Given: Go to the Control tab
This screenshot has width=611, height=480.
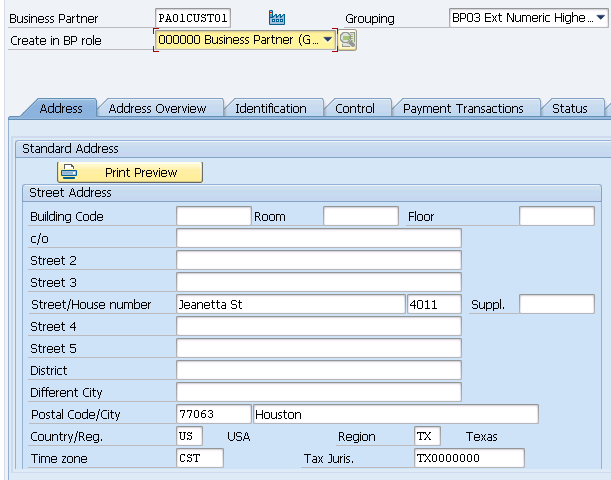Looking at the screenshot, I should click(355, 108).
